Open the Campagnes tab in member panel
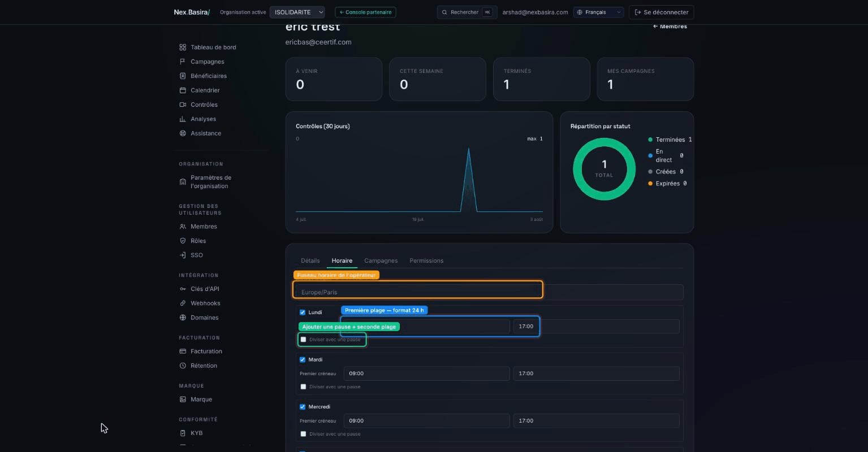 [381, 261]
